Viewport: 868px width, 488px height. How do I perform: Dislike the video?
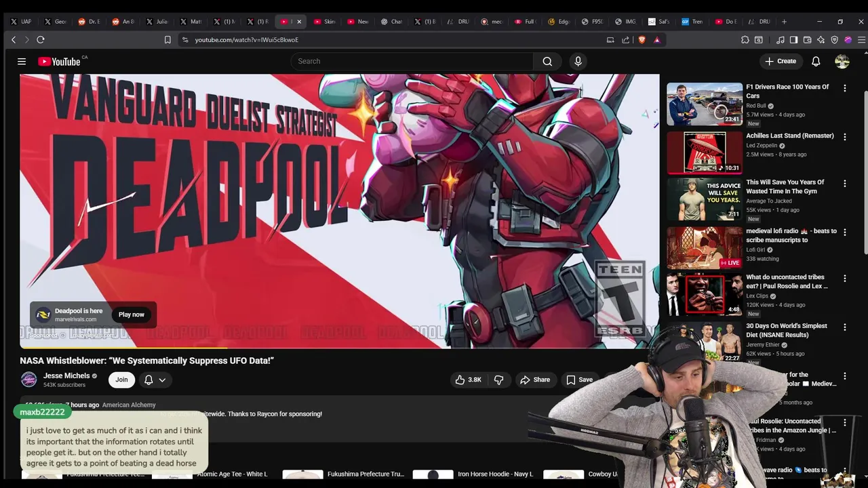tap(498, 380)
